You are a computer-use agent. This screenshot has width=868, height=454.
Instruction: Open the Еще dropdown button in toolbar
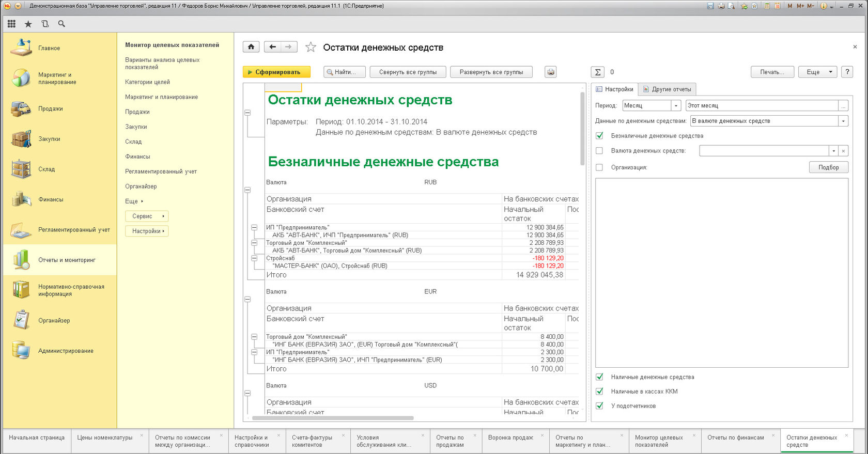click(818, 72)
